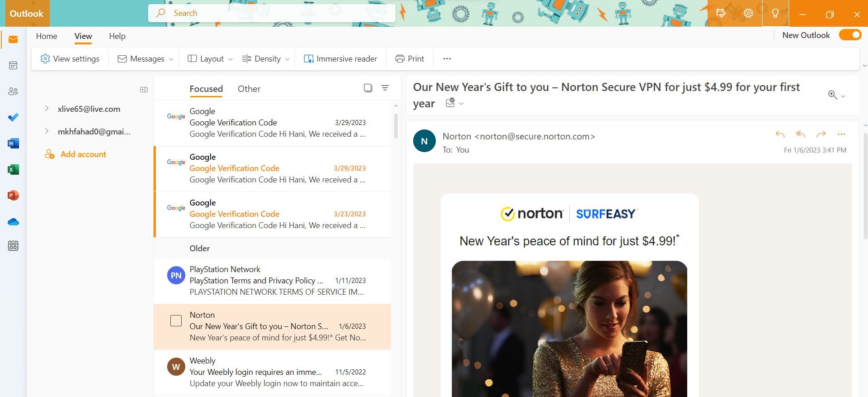Click the Reply arrow icon
868x397 pixels.
(x=780, y=134)
